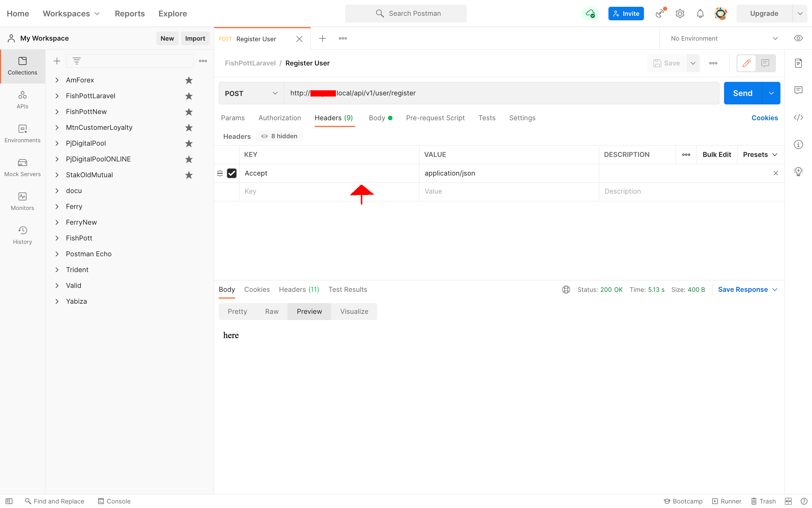Toggle favorite star for MtnCustomerLoyalty
The width and height of the screenshot is (812, 508).
coord(189,128)
